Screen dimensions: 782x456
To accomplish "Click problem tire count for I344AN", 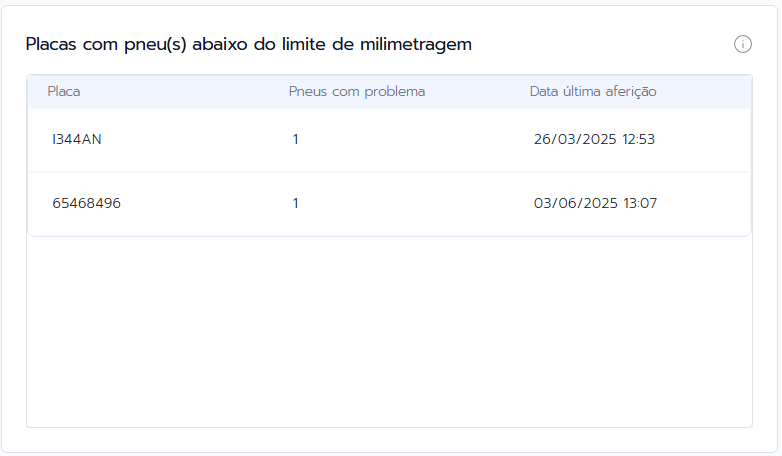I will point(296,140).
